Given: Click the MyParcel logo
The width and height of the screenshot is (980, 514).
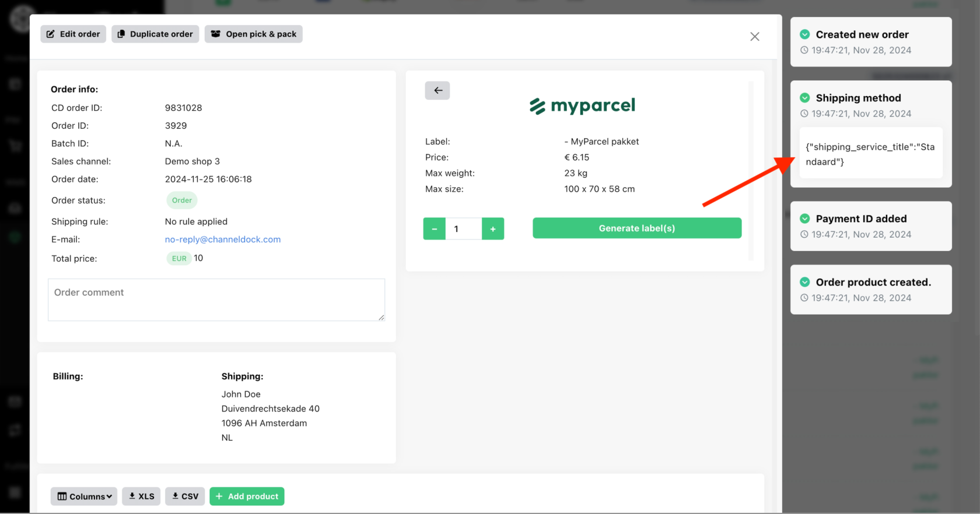Looking at the screenshot, I should pyautogui.click(x=582, y=105).
